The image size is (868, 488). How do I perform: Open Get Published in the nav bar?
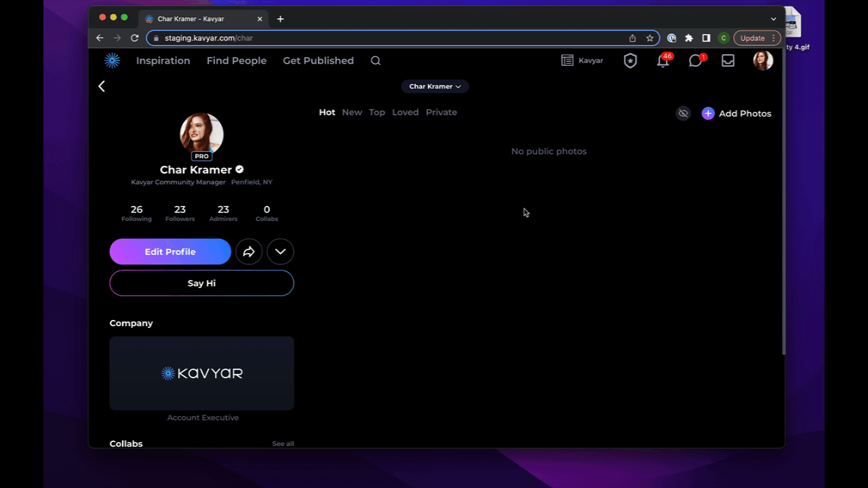[318, 60]
